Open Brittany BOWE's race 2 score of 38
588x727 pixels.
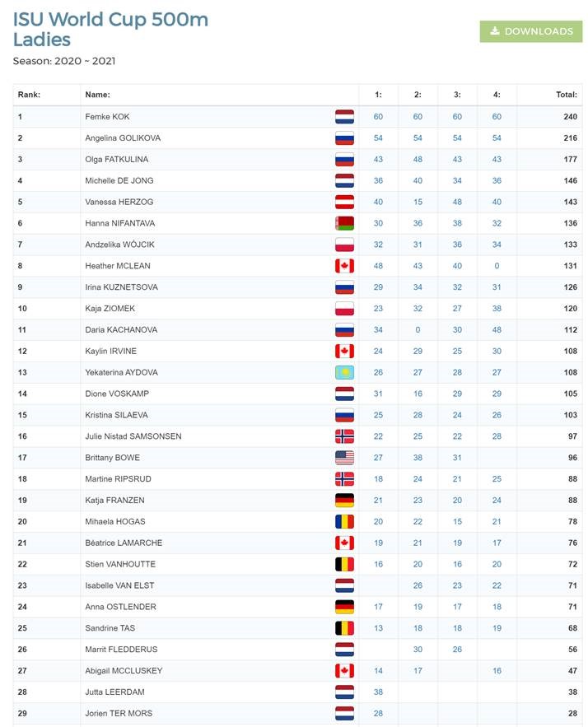(x=418, y=458)
